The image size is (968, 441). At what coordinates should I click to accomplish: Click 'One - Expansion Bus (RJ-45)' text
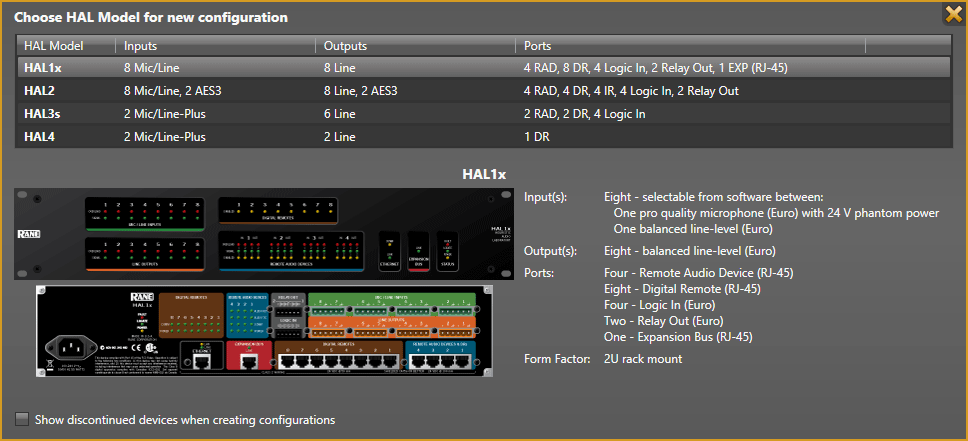tap(678, 337)
